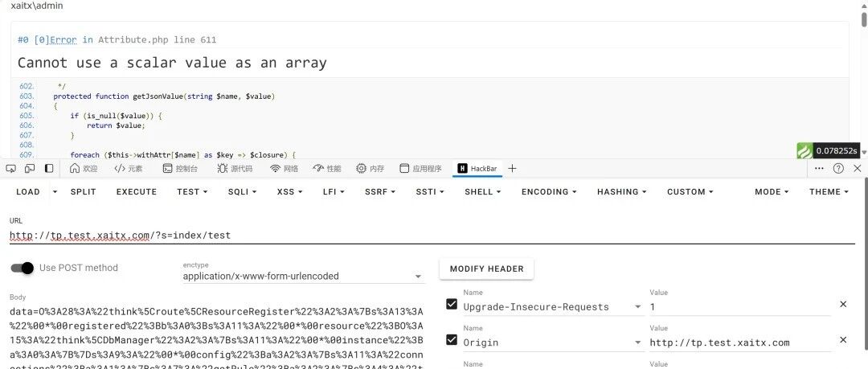Screen dimensions: 868x369
Task: Open the 内存 memory tab
Action: [370, 169]
